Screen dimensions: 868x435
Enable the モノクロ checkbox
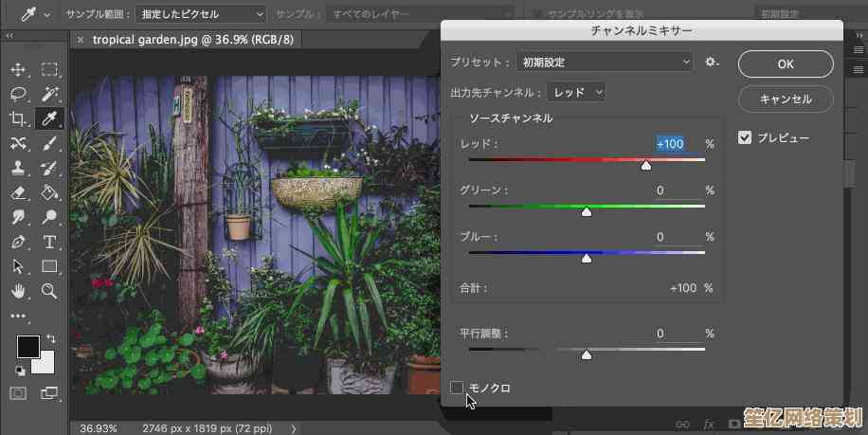[x=457, y=388]
